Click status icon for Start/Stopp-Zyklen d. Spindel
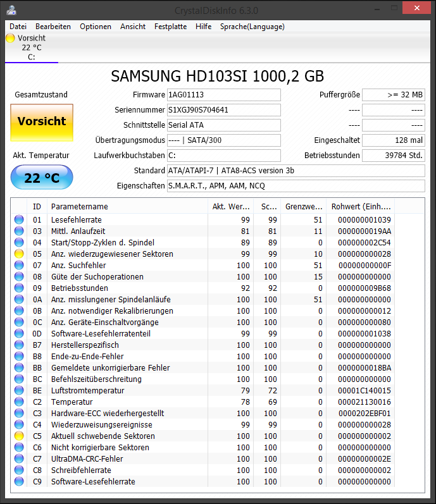 tap(19, 242)
